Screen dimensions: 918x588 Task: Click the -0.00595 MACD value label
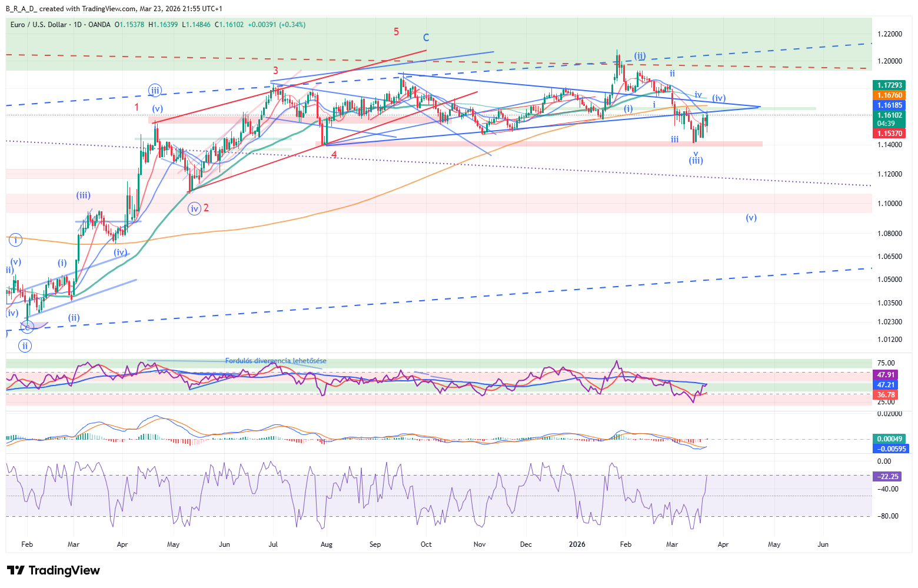pyautogui.click(x=892, y=449)
